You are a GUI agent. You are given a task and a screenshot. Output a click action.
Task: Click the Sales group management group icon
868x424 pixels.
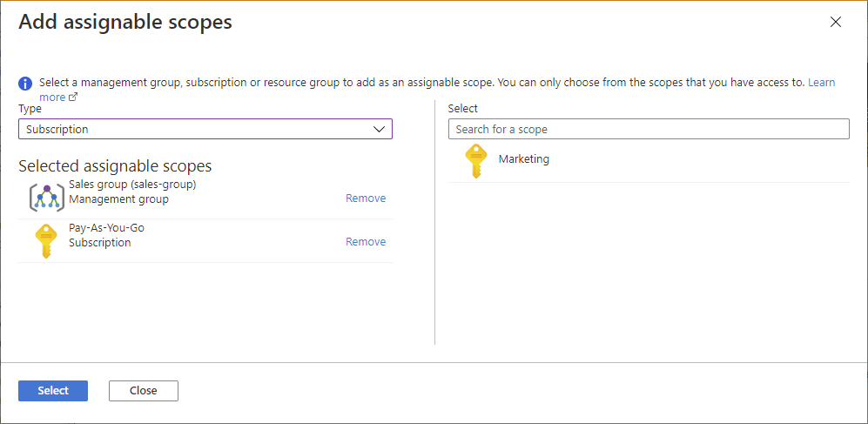(46, 198)
